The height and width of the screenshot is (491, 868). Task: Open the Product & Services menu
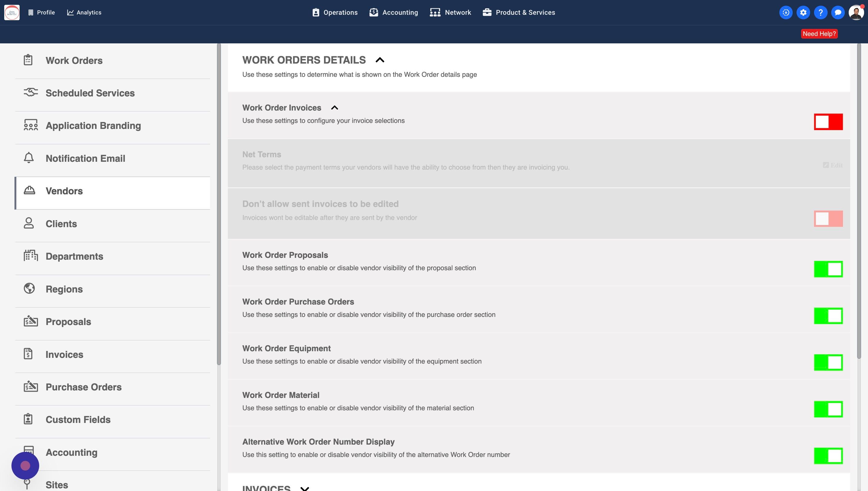519,12
